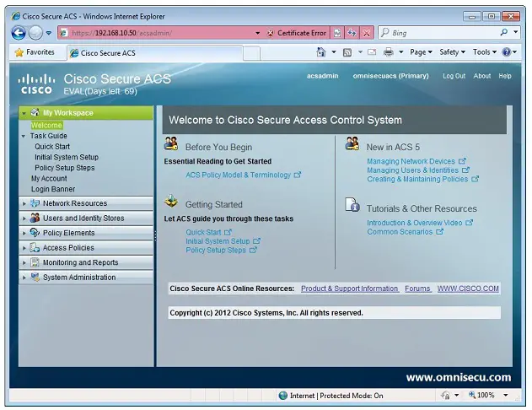Click the IE Help question icon
Screen dimensions: 532x410
[x=506, y=52]
